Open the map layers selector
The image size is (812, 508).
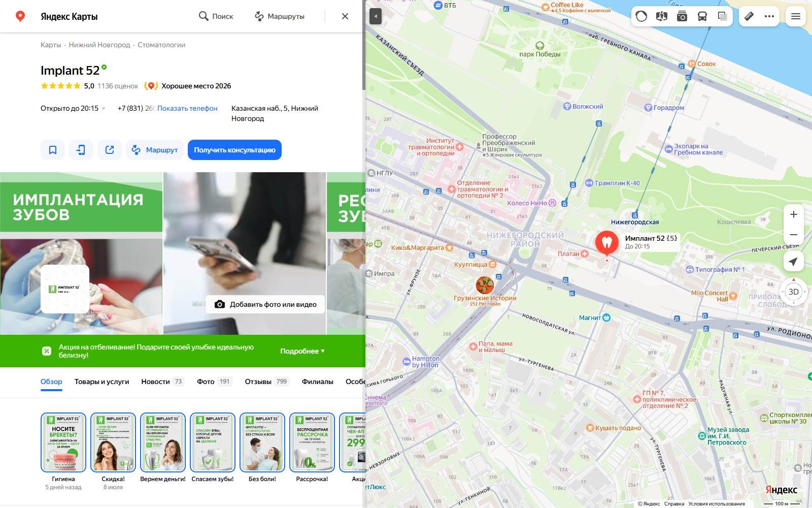(723, 16)
